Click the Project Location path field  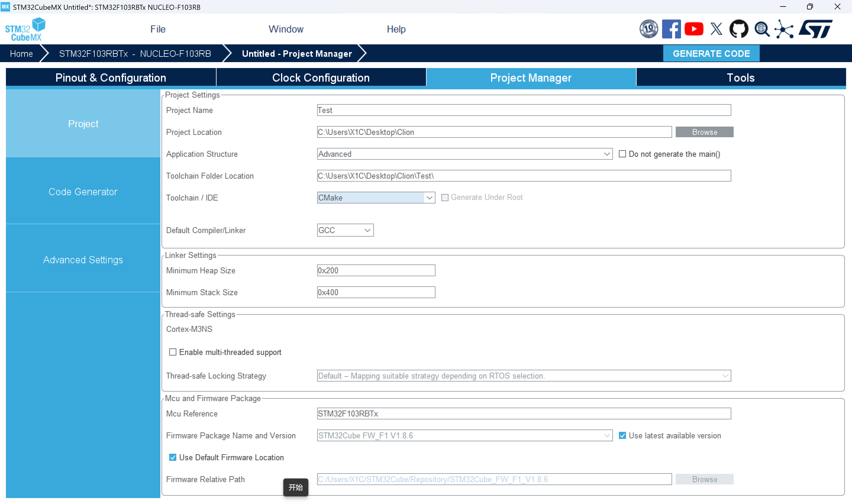[x=494, y=132]
